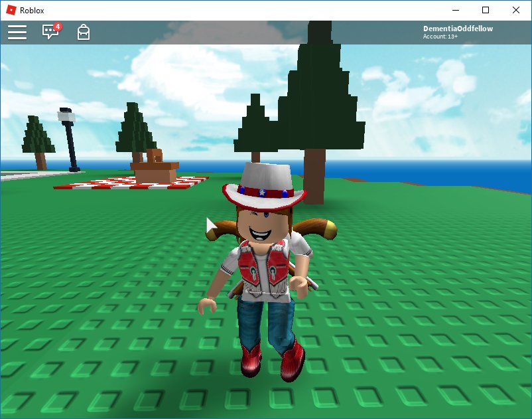Click the picnic basket on the blanket
This screenshot has height=419, width=532.
click(x=155, y=167)
